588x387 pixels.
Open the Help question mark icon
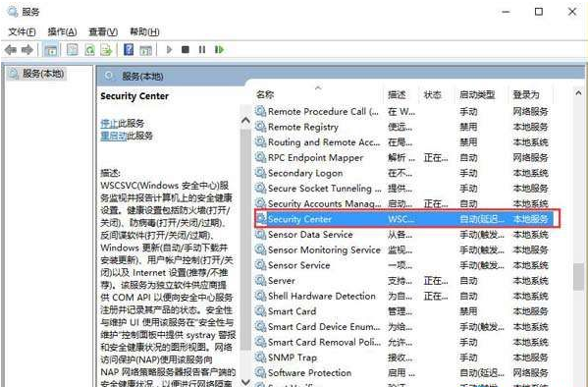click(x=129, y=49)
